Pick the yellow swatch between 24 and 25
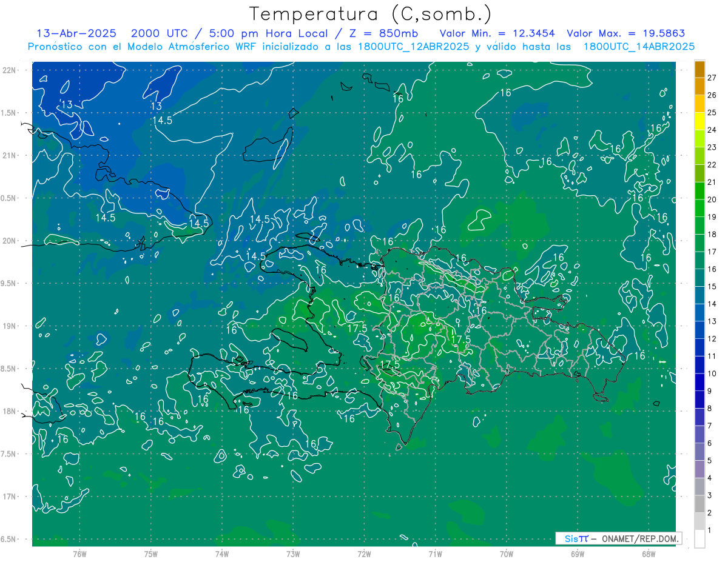 699,121
